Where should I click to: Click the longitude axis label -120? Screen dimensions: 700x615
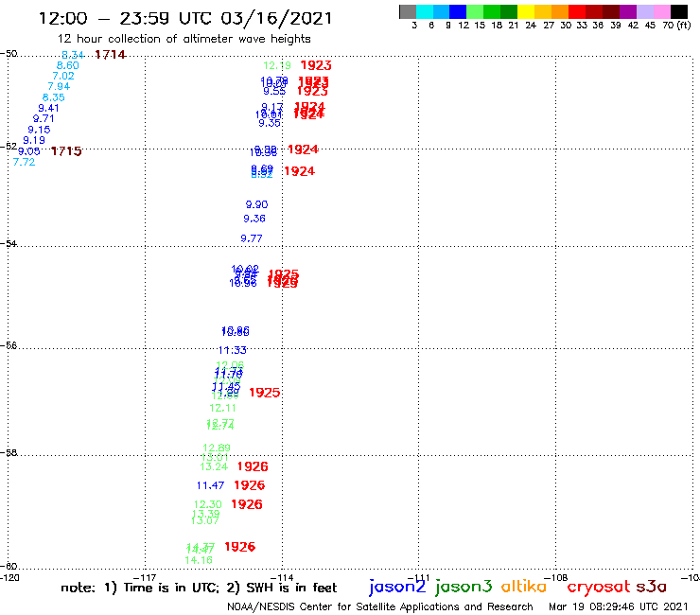coord(9,577)
